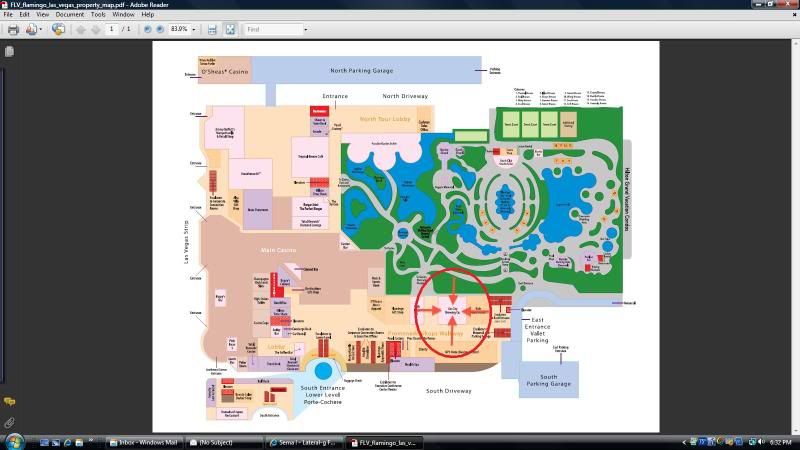Open the Attachments paperclip icon in sidebar
Screen dimensions: 800x450
click(x=9, y=422)
